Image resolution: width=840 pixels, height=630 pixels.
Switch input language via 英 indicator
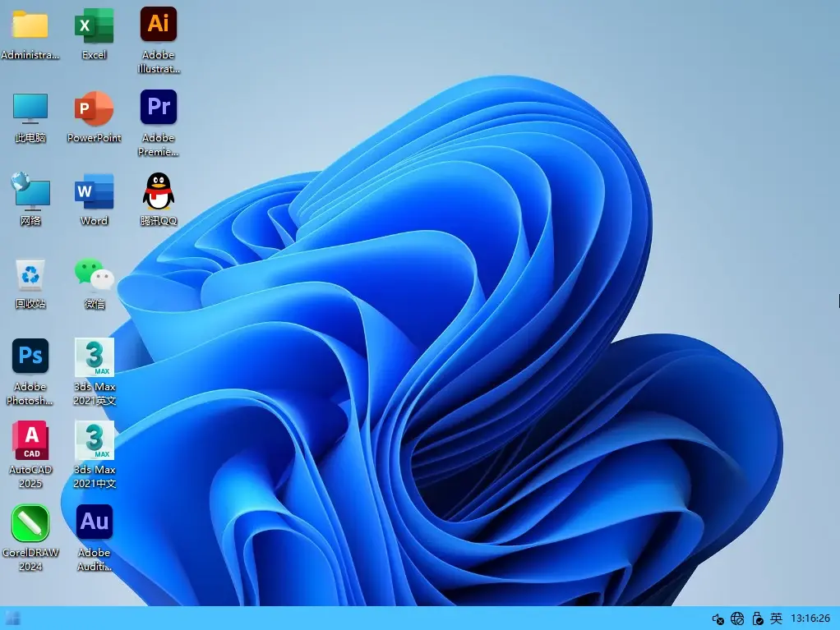coord(776,619)
